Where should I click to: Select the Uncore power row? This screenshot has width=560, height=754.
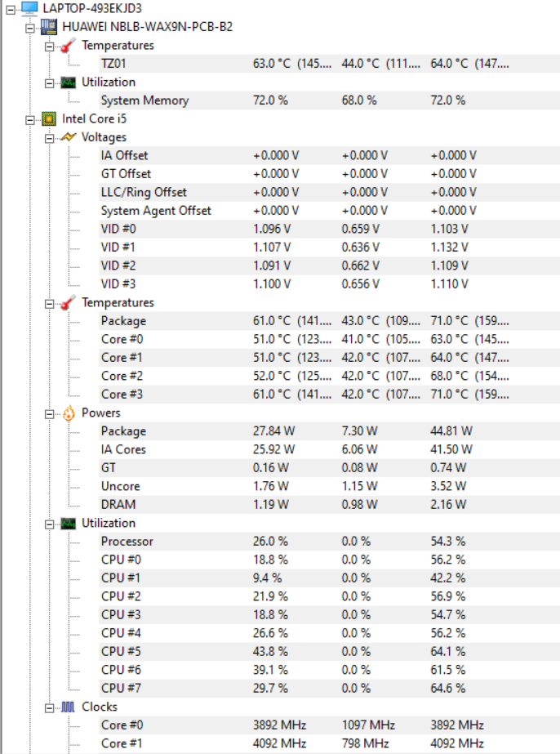point(329,486)
